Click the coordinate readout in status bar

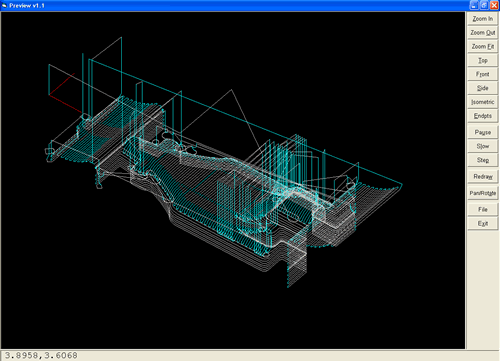point(41,355)
